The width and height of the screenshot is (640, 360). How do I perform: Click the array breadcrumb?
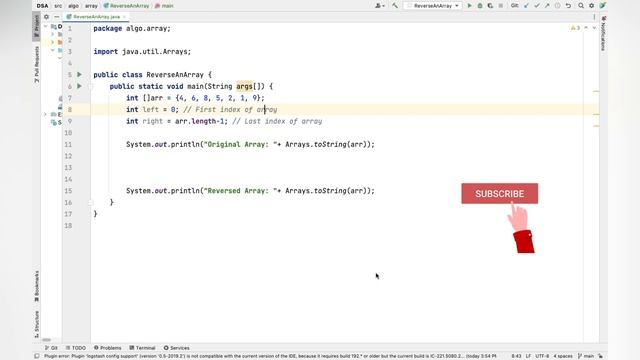click(91, 6)
